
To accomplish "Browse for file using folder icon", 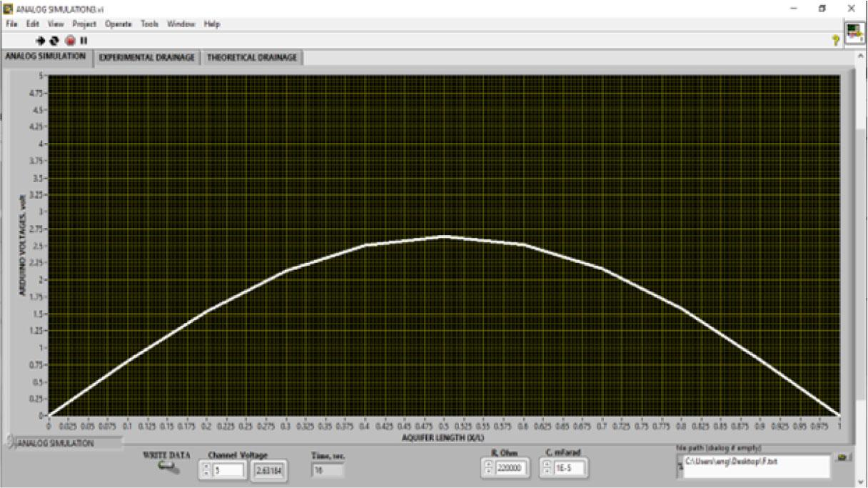I will pyautogui.click(x=843, y=457).
